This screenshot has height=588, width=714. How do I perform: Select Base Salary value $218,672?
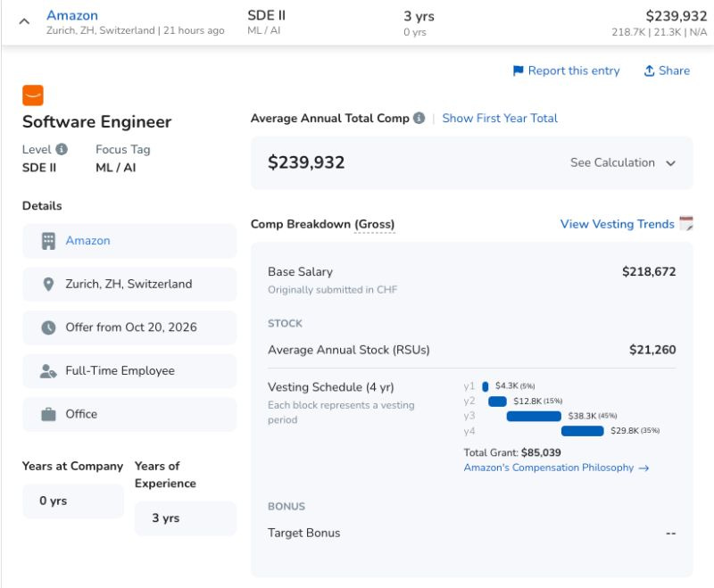click(x=649, y=272)
